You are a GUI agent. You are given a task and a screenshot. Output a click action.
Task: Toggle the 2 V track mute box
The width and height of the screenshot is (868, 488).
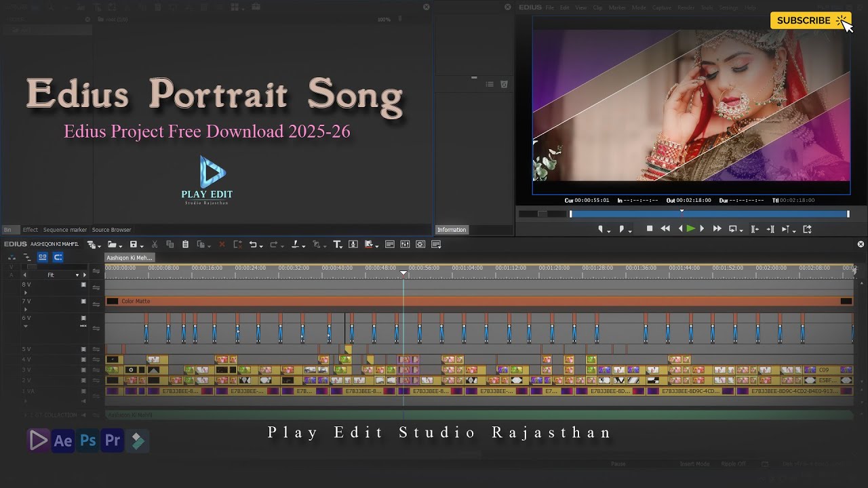pyautogui.click(x=83, y=381)
